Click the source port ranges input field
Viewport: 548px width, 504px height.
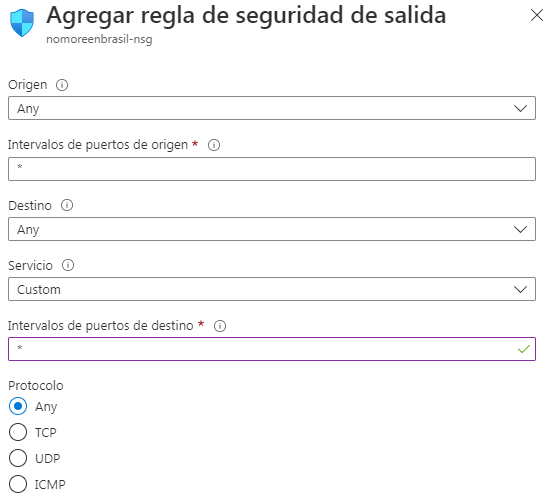[272, 169]
